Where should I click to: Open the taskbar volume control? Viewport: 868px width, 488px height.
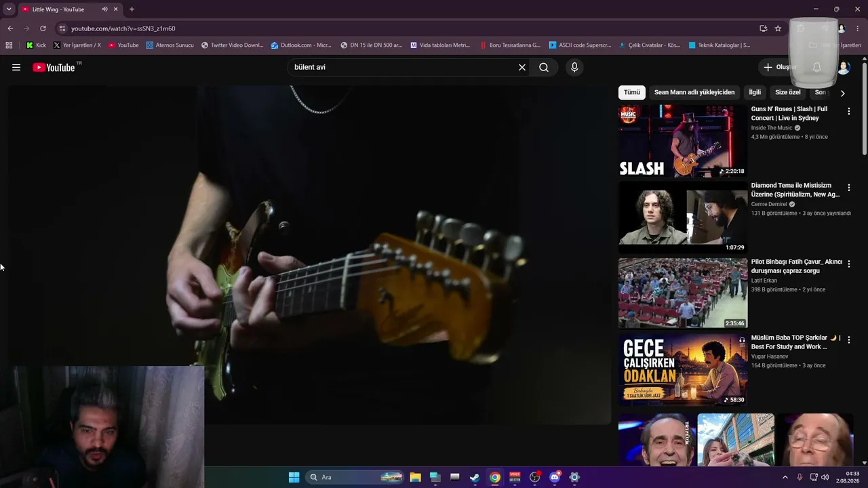coord(825,477)
